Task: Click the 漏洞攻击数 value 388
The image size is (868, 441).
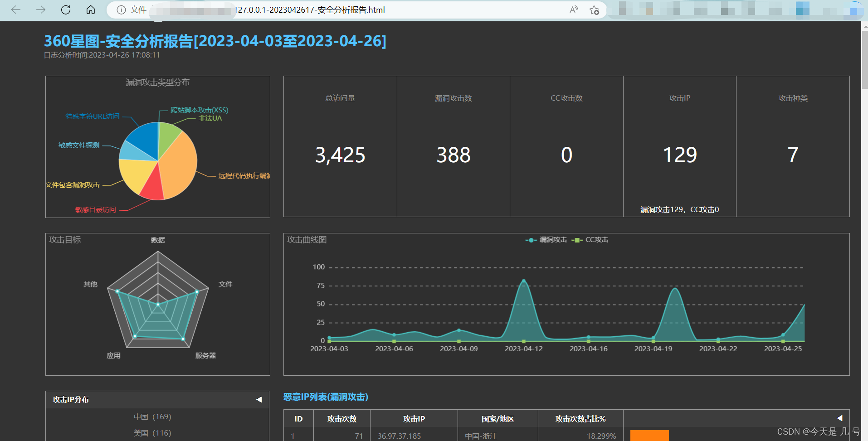Action: [454, 155]
